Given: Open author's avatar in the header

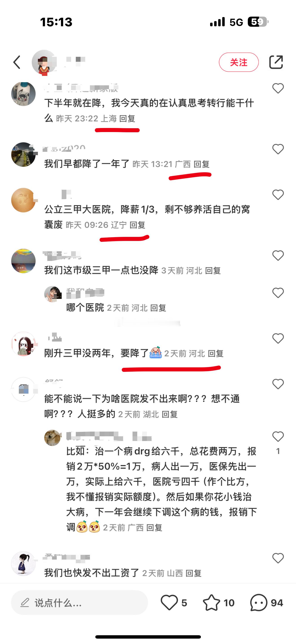Looking at the screenshot, I should 44,62.
